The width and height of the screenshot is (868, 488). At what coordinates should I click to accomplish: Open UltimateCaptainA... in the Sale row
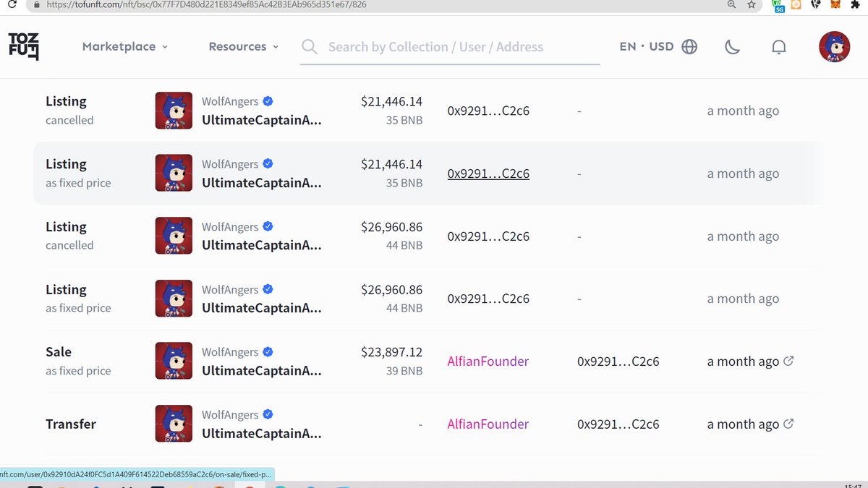tap(262, 371)
